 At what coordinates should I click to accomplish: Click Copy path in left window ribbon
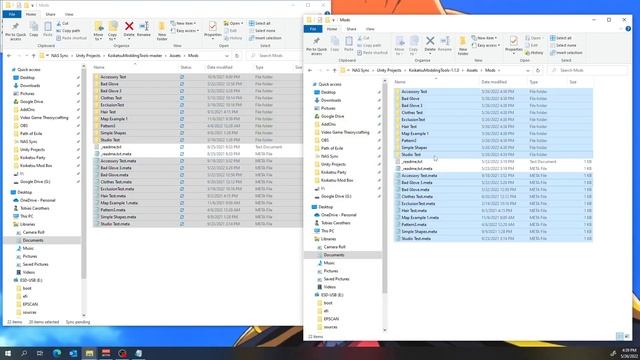tap(68, 31)
